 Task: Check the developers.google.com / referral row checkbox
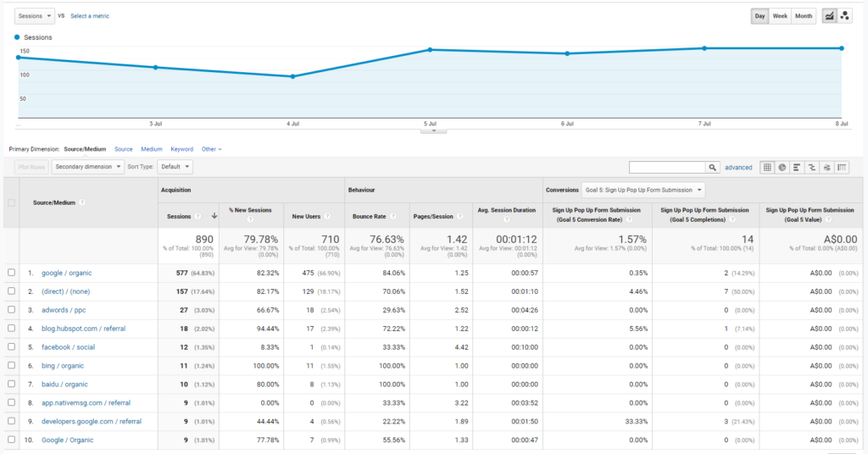tap(11, 421)
